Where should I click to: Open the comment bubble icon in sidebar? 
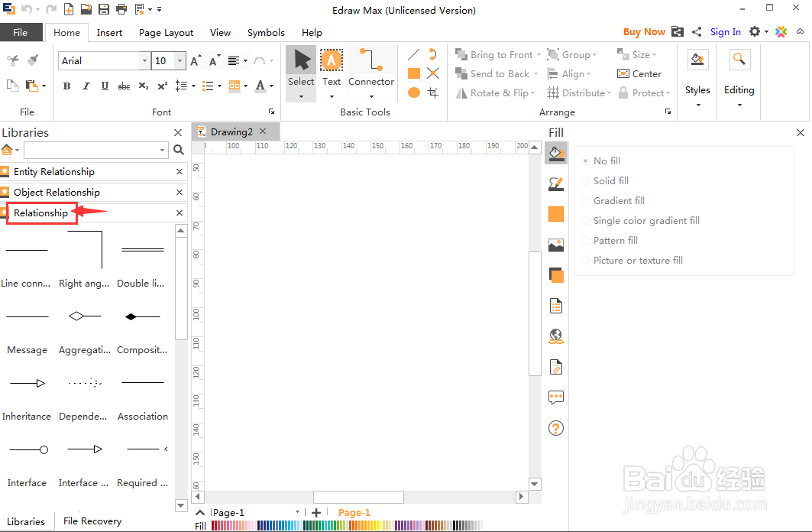coord(555,397)
